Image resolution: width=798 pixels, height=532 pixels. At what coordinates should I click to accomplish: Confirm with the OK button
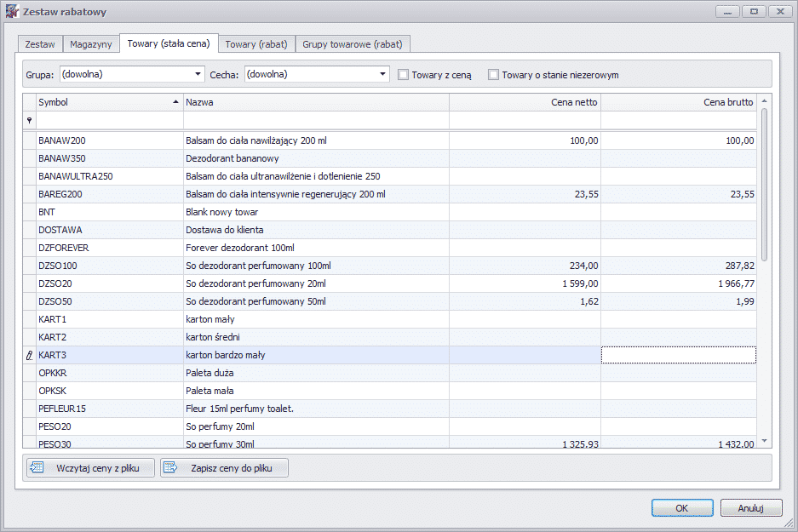tap(682, 507)
